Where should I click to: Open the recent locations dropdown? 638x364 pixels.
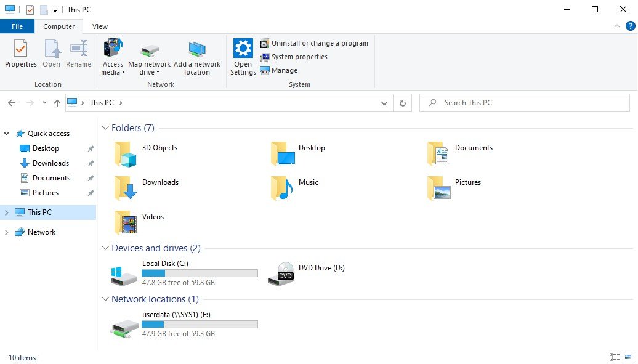[x=44, y=103]
